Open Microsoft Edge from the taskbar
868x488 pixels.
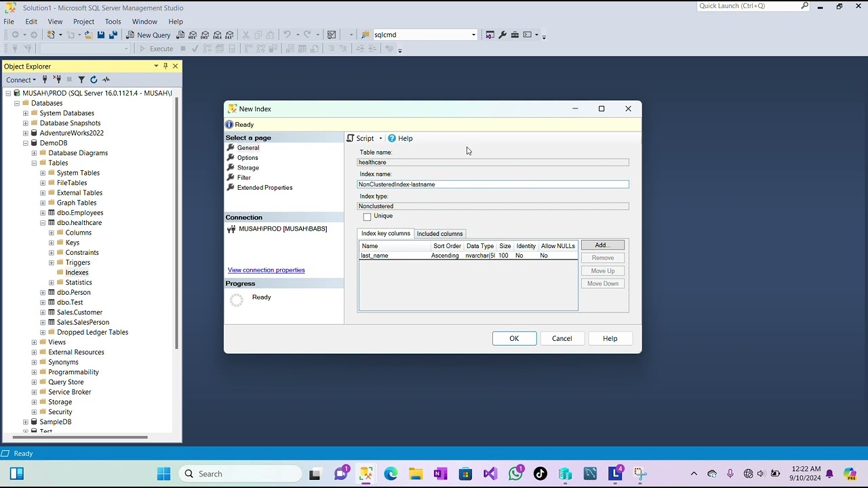point(391,474)
